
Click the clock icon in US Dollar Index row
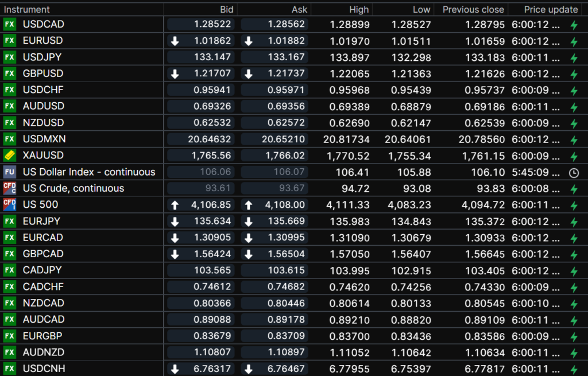tap(573, 172)
